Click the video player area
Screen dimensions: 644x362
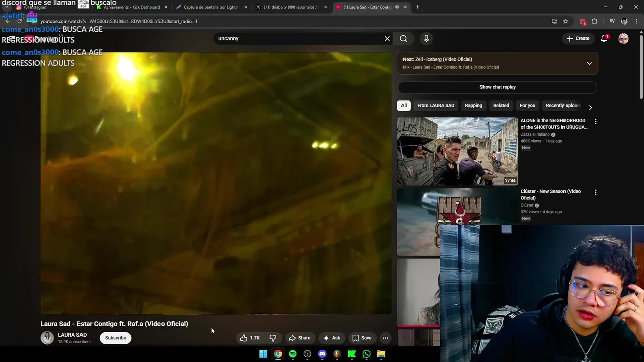coord(216,183)
